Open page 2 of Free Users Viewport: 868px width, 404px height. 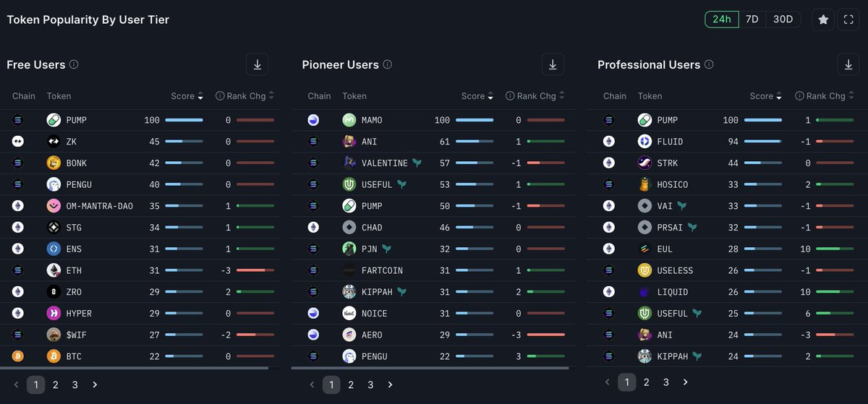point(56,385)
